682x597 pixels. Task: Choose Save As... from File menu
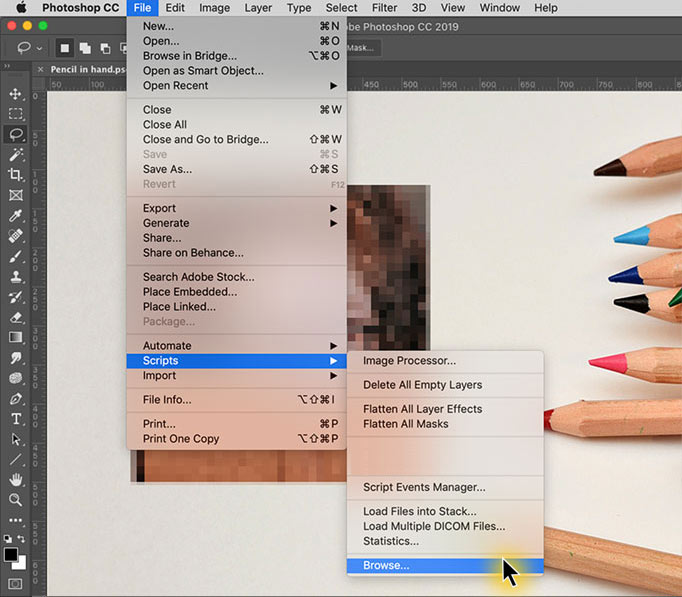(237, 169)
